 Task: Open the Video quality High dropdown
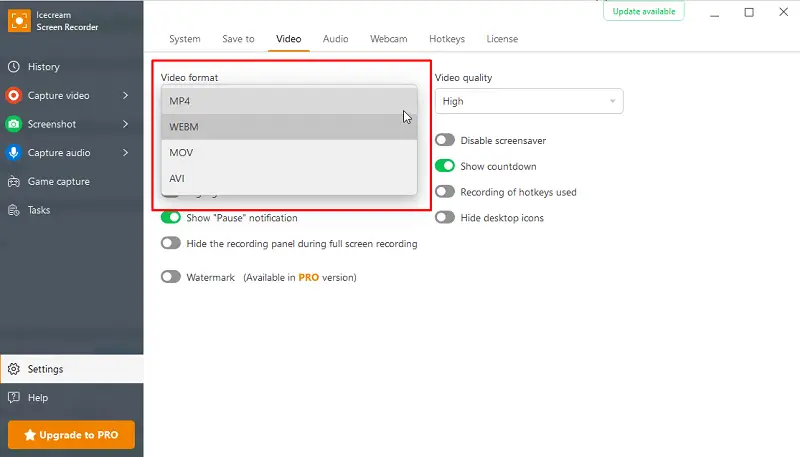point(529,101)
